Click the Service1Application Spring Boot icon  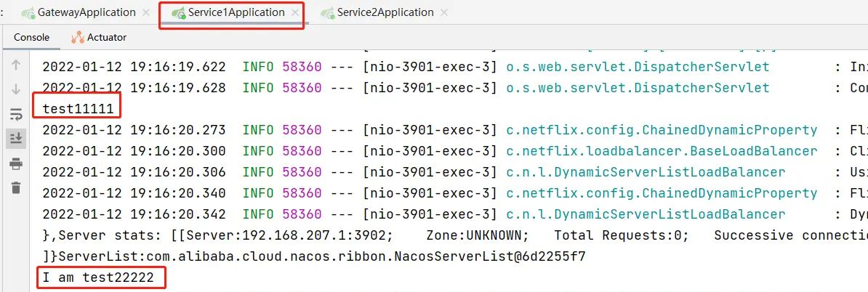pos(178,13)
